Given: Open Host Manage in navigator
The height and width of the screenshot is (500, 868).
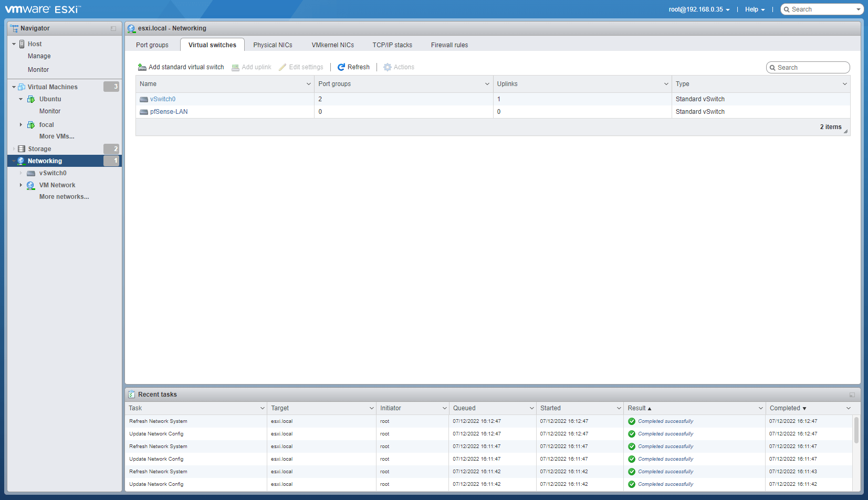Looking at the screenshot, I should click(39, 56).
